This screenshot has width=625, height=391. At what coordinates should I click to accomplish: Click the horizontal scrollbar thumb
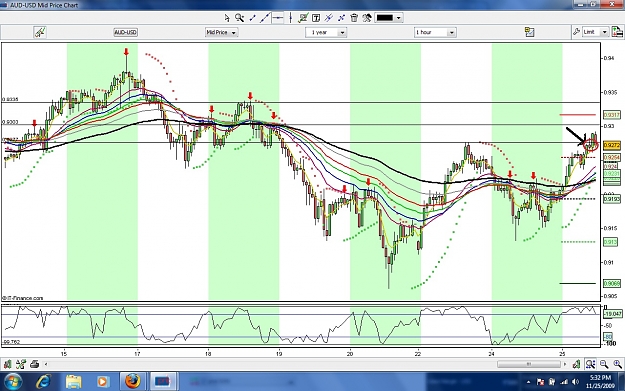tap(529, 364)
